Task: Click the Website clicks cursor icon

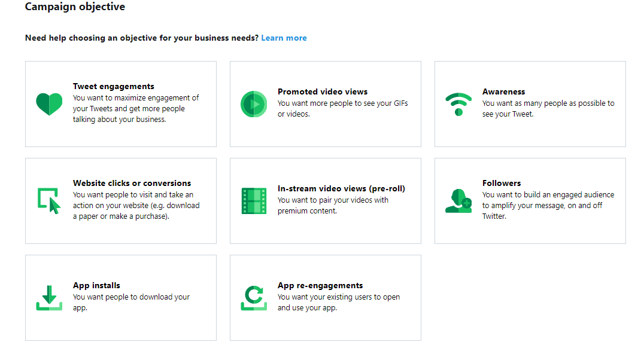Action: point(49,201)
